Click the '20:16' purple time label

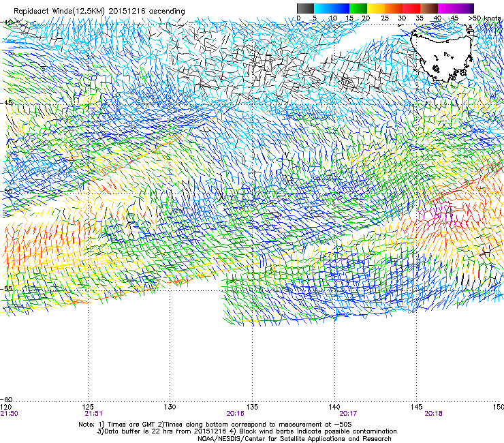[235, 414]
